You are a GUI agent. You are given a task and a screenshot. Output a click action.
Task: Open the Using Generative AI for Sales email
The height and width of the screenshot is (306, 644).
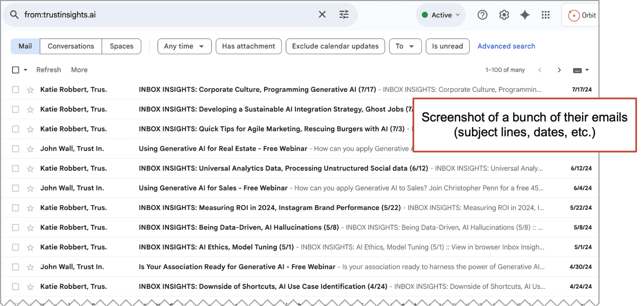click(300, 188)
